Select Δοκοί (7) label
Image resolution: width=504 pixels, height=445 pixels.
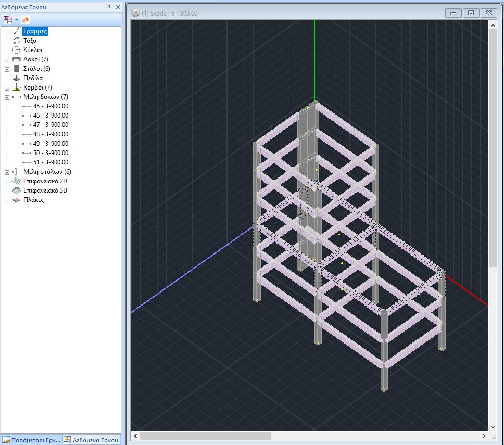click(36, 59)
